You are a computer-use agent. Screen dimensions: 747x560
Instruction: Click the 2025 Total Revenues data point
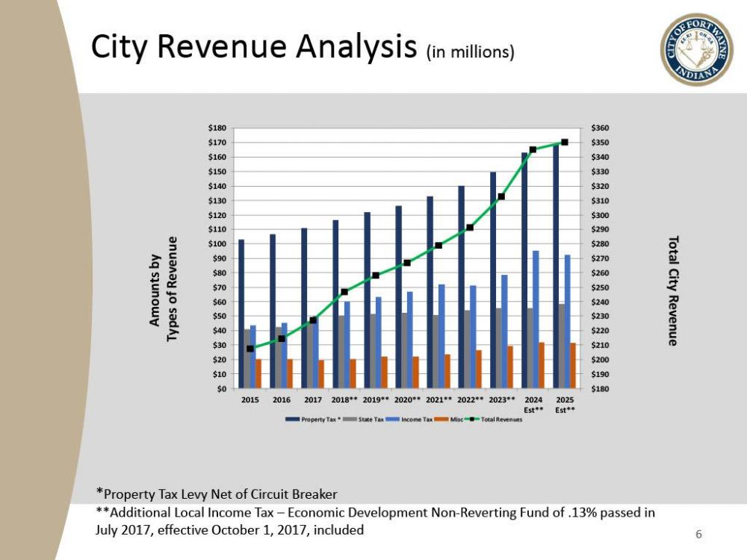coord(564,140)
